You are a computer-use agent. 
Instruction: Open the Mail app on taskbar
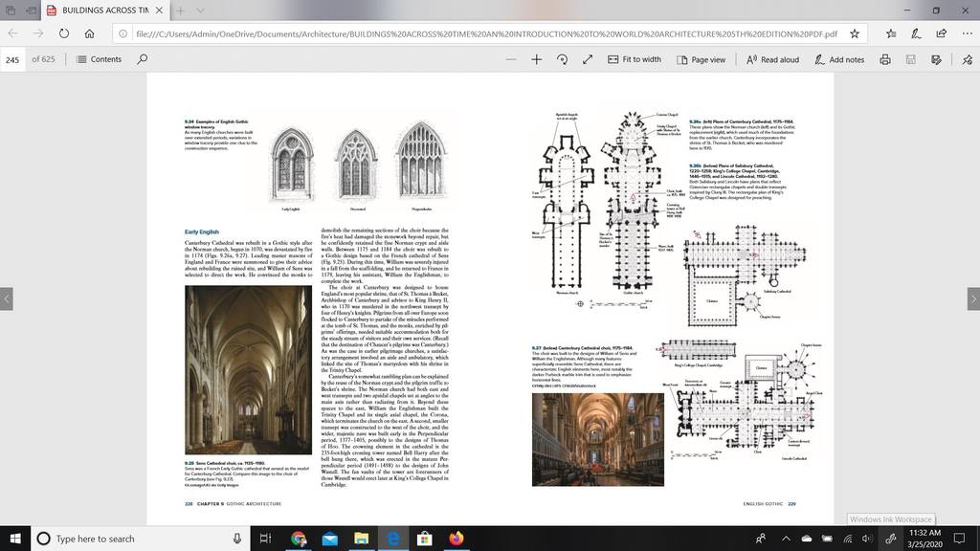(330, 539)
